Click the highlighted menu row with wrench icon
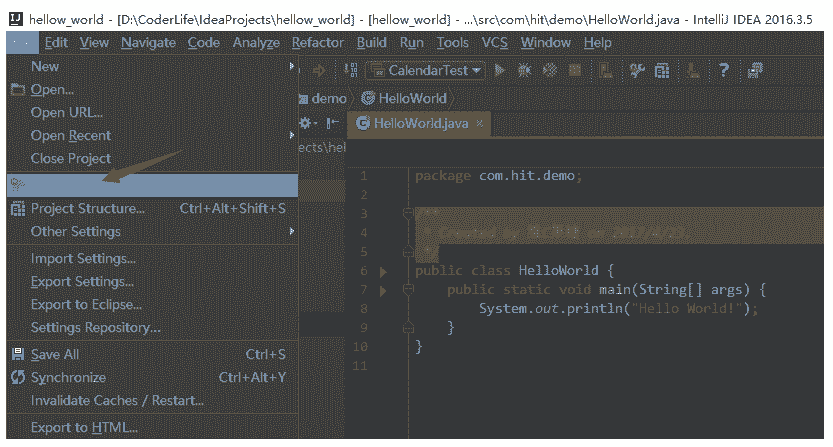The height and width of the screenshot is (447, 833). [x=152, y=185]
